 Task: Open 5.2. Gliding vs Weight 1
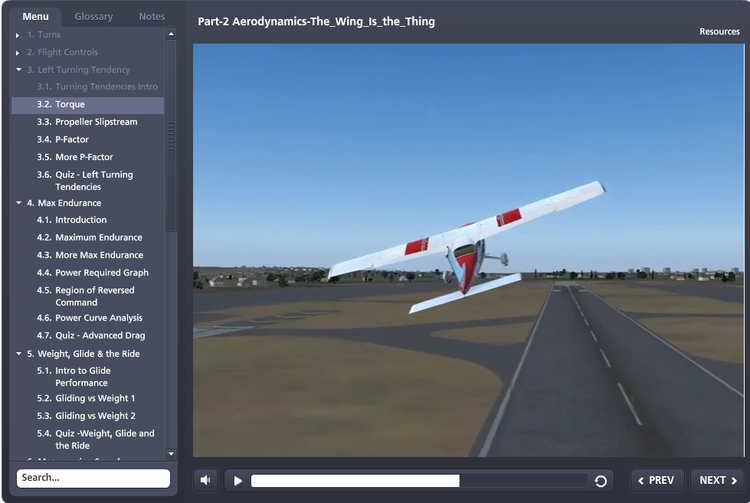coord(86,398)
